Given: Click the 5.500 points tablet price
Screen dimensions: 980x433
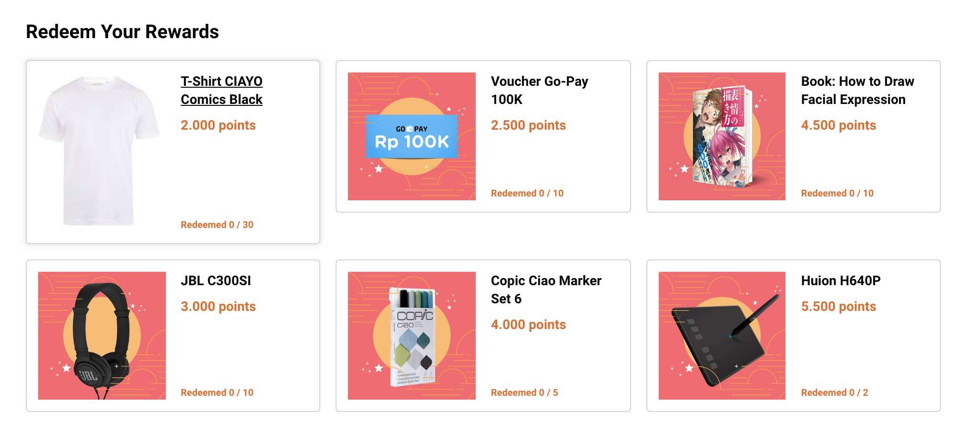Looking at the screenshot, I should 838,307.
